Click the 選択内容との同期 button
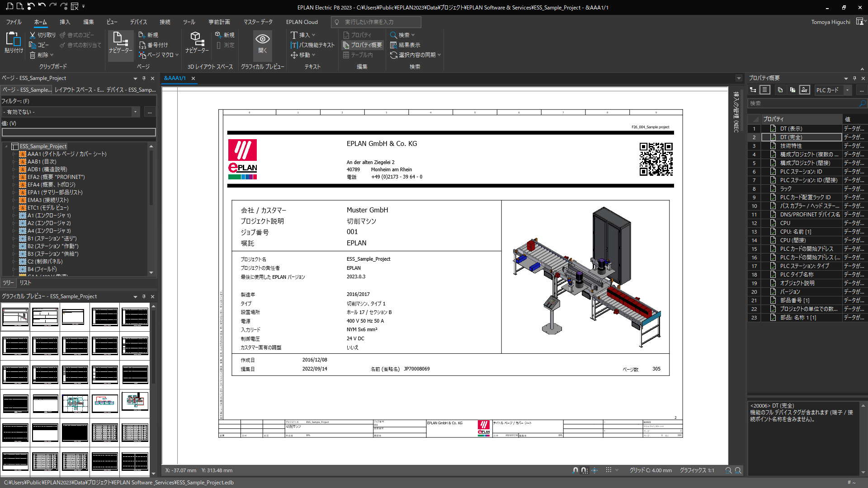The height and width of the screenshot is (488, 868). click(x=415, y=55)
